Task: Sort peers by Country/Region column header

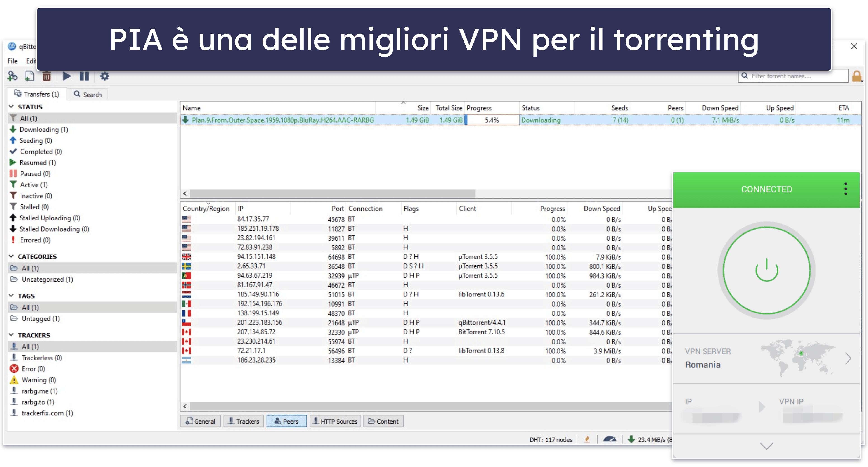Action: click(x=208, y=209)
